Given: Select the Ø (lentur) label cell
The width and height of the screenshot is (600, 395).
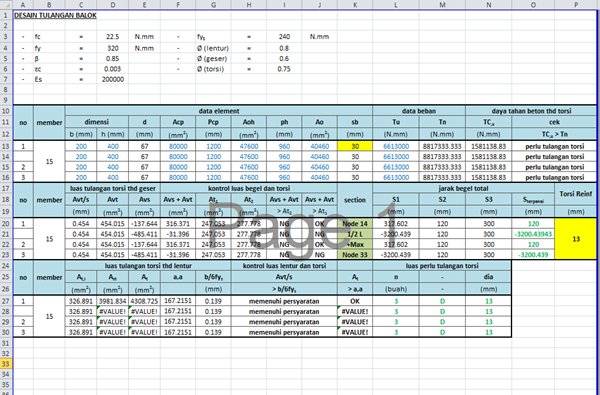Looking at the screenshot, I should pyautogui.click(x=213, y=48).
